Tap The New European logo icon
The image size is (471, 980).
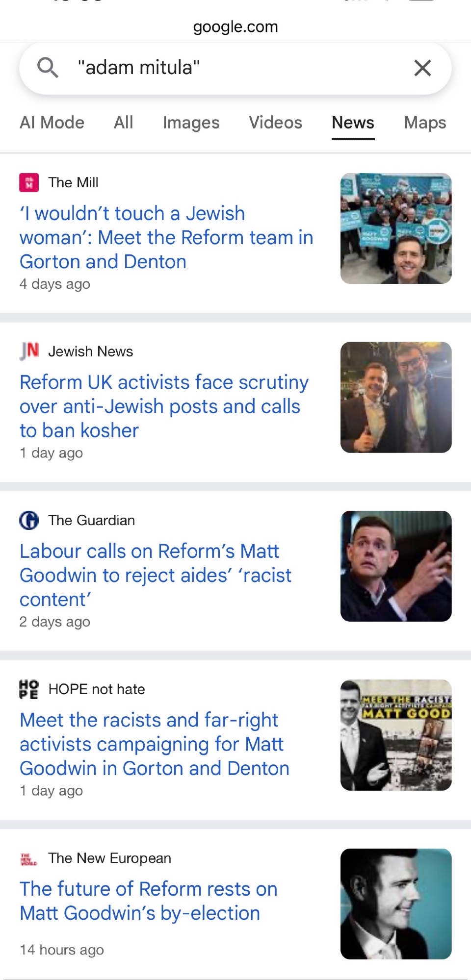[x=29, y=858]
